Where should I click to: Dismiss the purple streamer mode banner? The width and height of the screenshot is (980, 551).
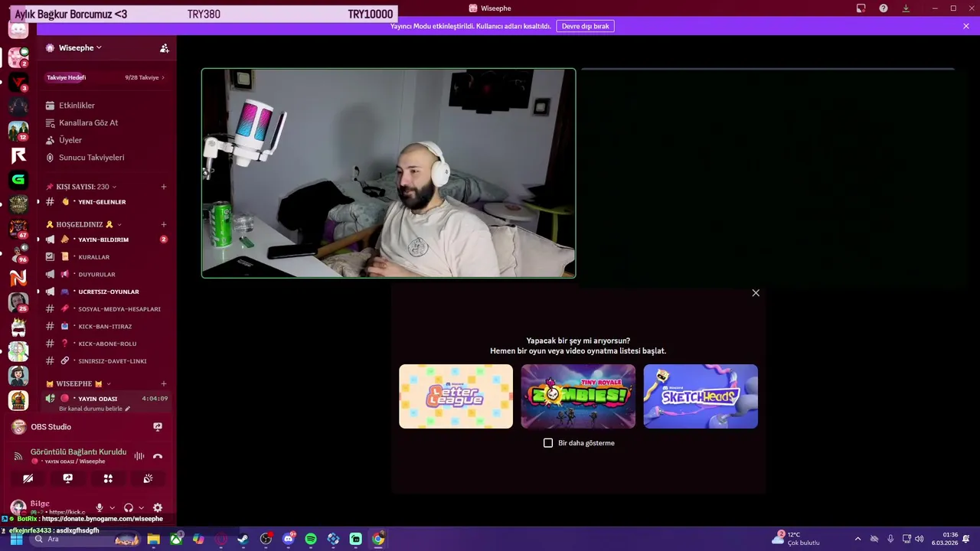click(966, 26)
